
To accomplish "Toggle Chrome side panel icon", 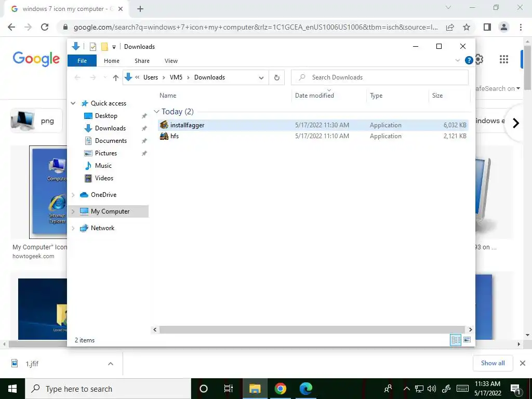I will 487,27.
